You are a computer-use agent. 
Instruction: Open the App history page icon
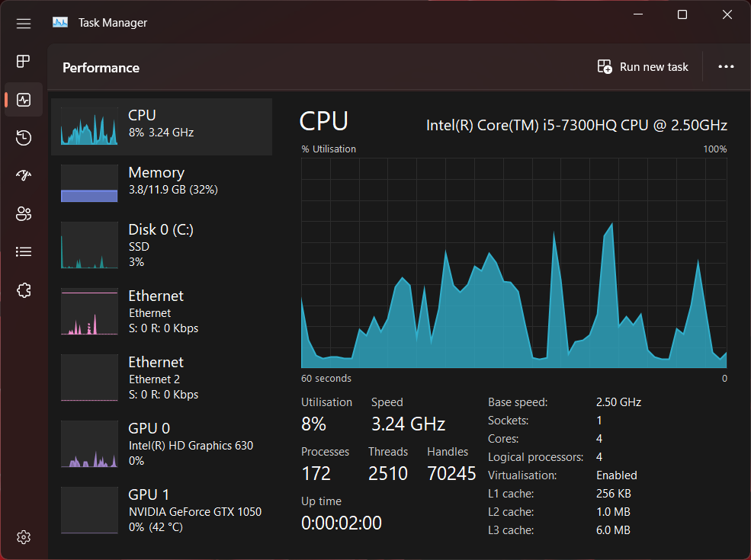(x=24, y=138)
